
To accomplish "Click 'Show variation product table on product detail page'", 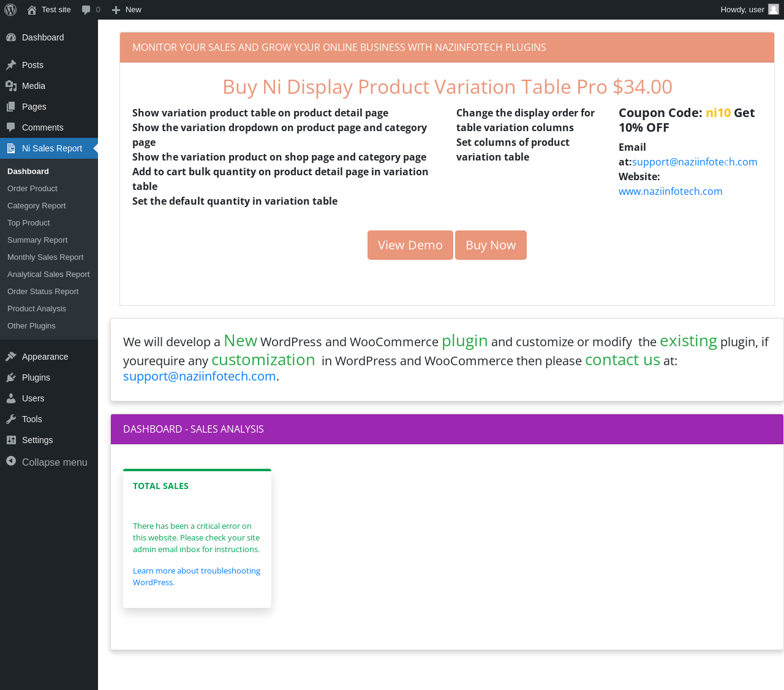I will click(260, 113).
